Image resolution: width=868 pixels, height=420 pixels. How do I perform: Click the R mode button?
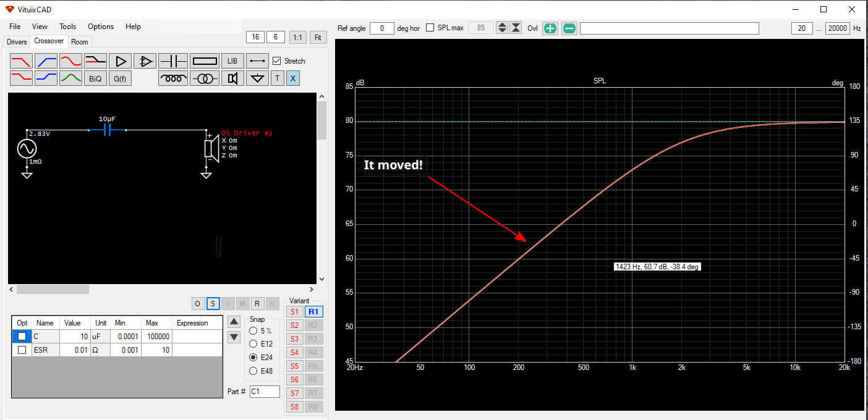(257, 303)
